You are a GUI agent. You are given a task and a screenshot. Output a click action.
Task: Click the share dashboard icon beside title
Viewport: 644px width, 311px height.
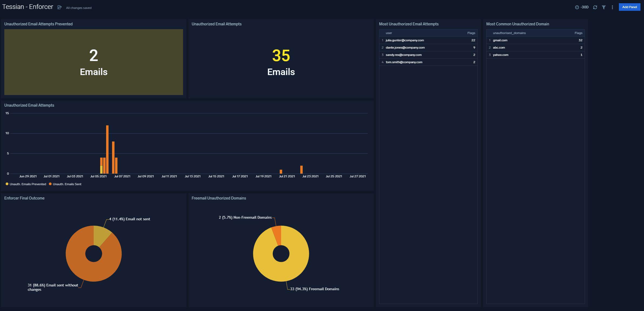(x=59, y=8)
